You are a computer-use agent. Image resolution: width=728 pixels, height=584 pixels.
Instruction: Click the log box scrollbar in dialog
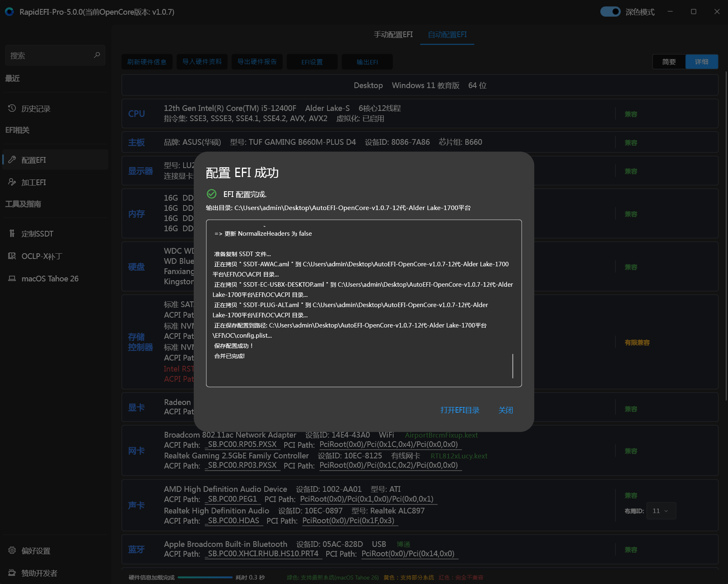pos(513,366)
